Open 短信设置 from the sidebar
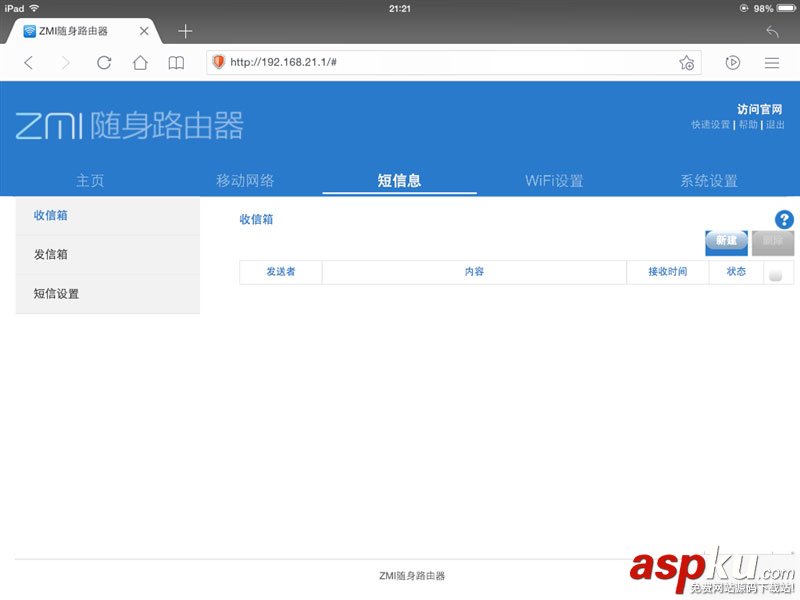The image size is (800, 600). coord(58,294)
